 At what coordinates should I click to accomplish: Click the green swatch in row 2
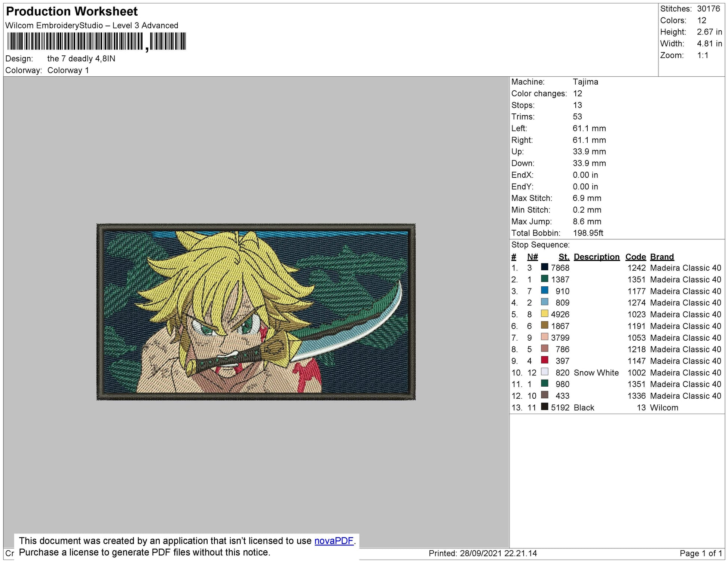click(x=544, y=279)
